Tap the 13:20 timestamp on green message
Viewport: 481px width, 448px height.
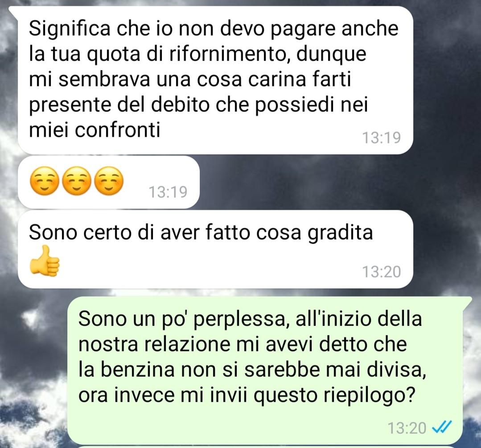click(407, 428)
